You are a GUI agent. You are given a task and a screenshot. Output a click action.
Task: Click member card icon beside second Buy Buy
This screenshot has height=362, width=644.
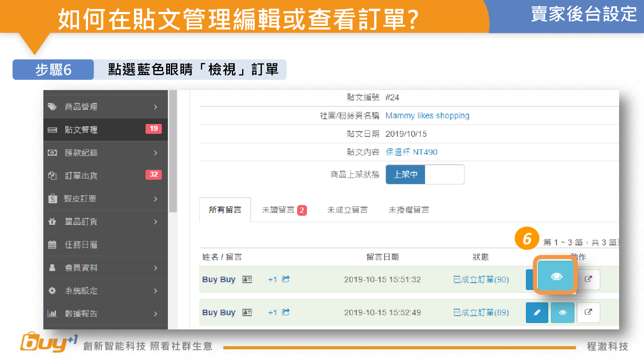tap(247, 313)
